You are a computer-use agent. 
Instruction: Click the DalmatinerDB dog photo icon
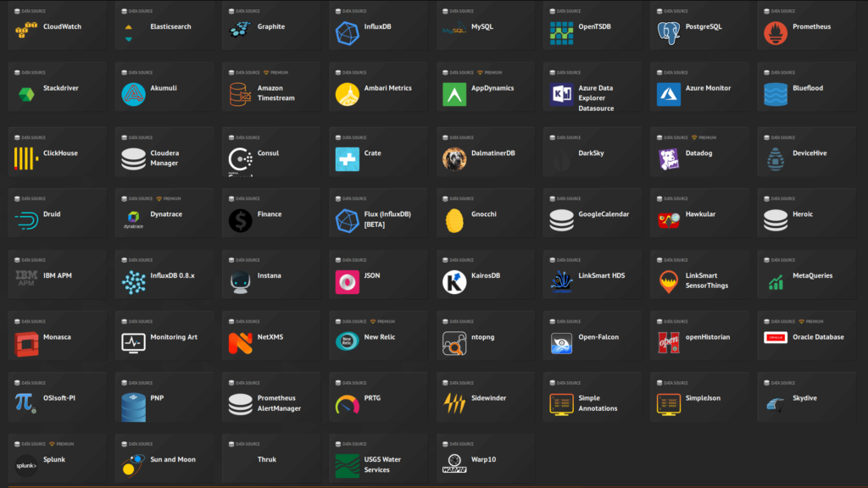pos(454,159)
